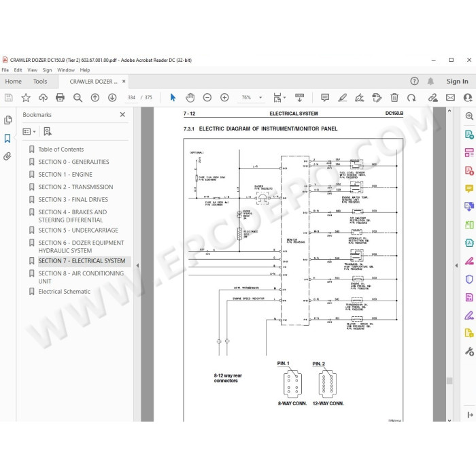Jump to SECTION 1 - ENGINE bookmark
This screenshot has height=476, width=476.
65,175
